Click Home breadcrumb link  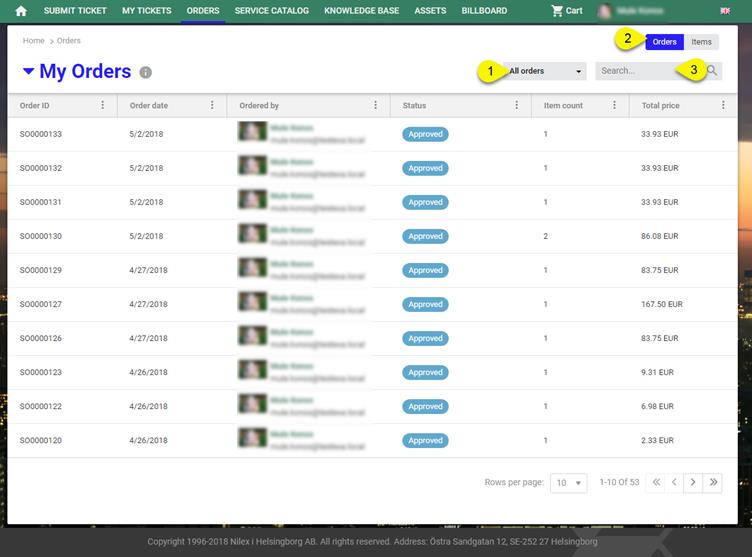click(x=34, y=41)
